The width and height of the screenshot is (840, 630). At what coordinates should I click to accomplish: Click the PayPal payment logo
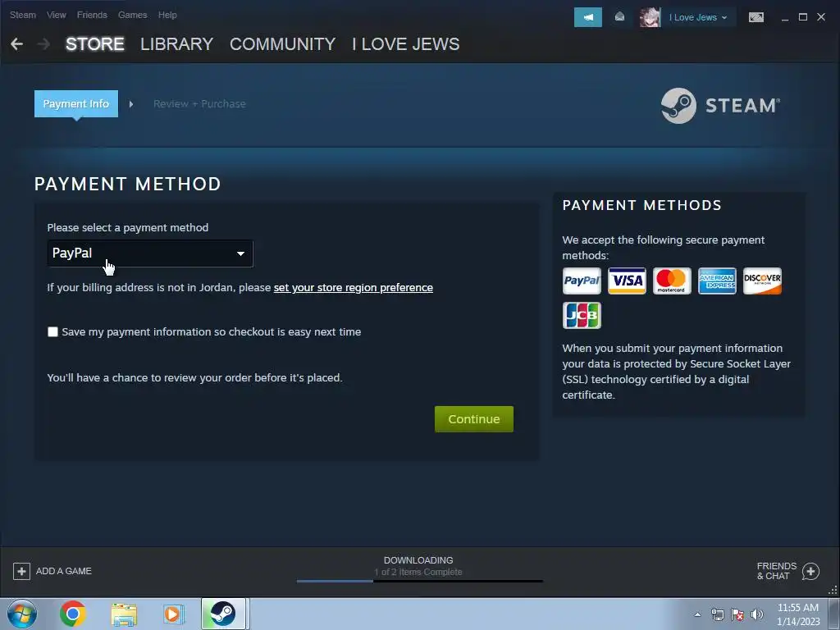(x=582, y=281)
